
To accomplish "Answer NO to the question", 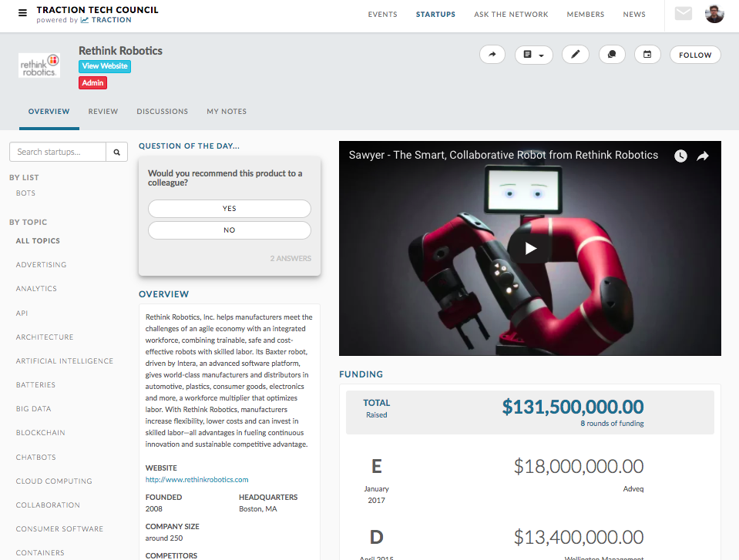I will 230,230.
